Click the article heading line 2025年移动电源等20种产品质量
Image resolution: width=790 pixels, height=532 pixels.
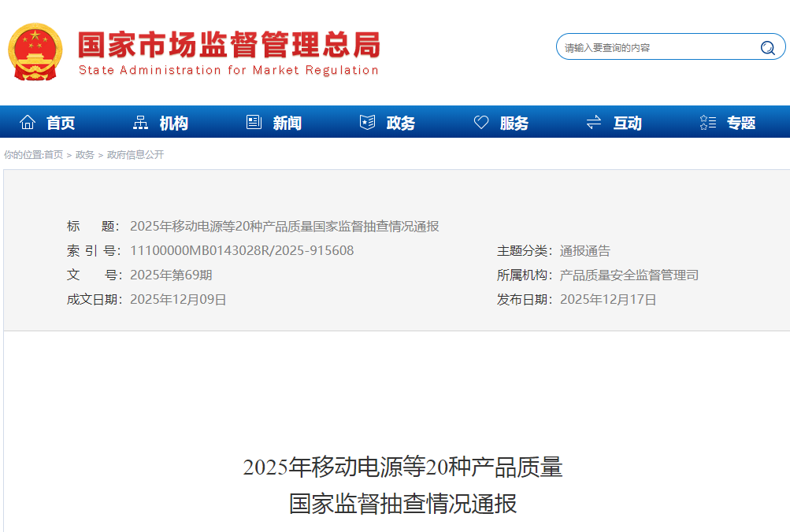[x=402, y=467]
